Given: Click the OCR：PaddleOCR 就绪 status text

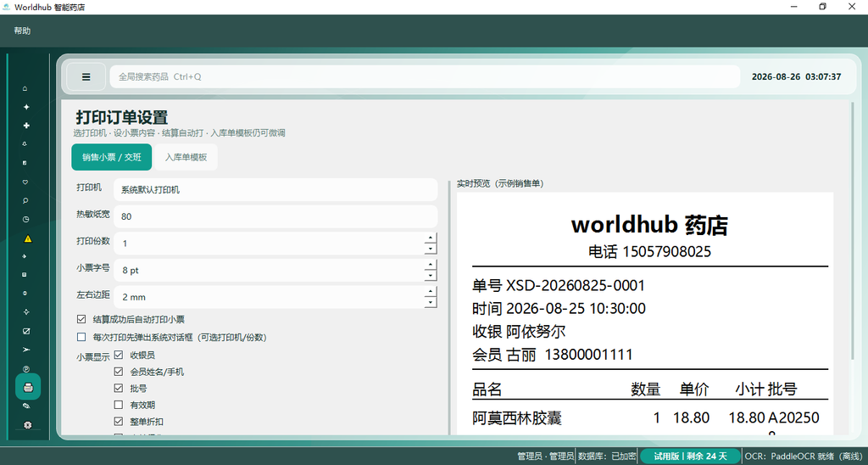Looking at the screenshot, I should pyautogui.click(x=804, y=457).
